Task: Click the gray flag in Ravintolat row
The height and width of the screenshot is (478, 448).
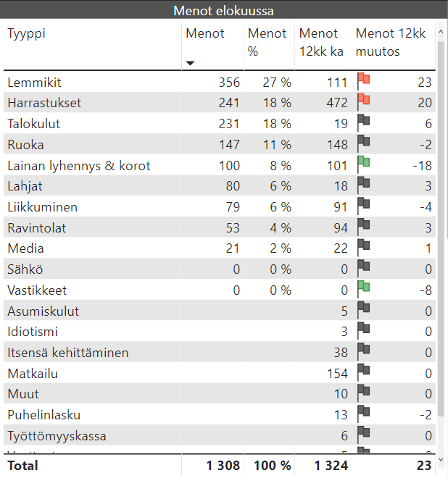Action: [363, 226]
